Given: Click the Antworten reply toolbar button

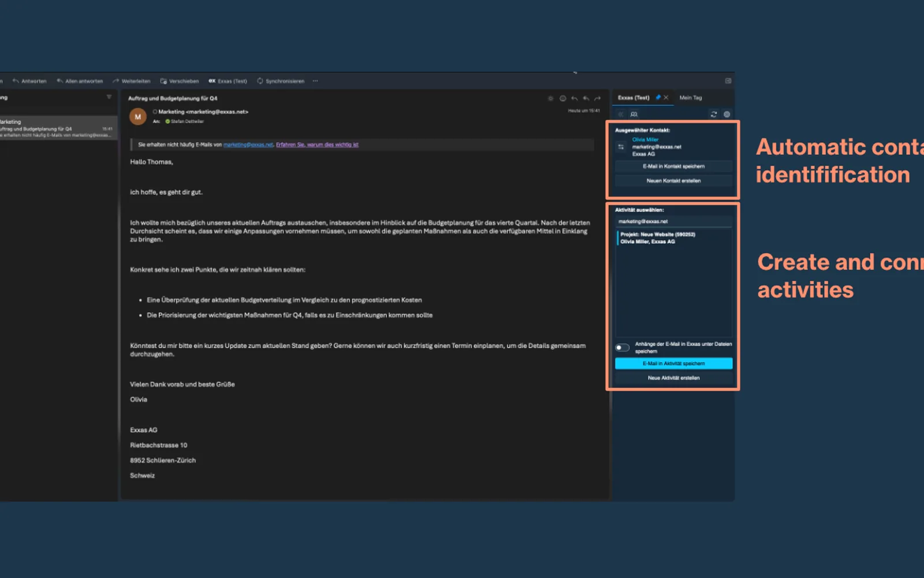Looking at the screenshot, I should tap(29, 81).
